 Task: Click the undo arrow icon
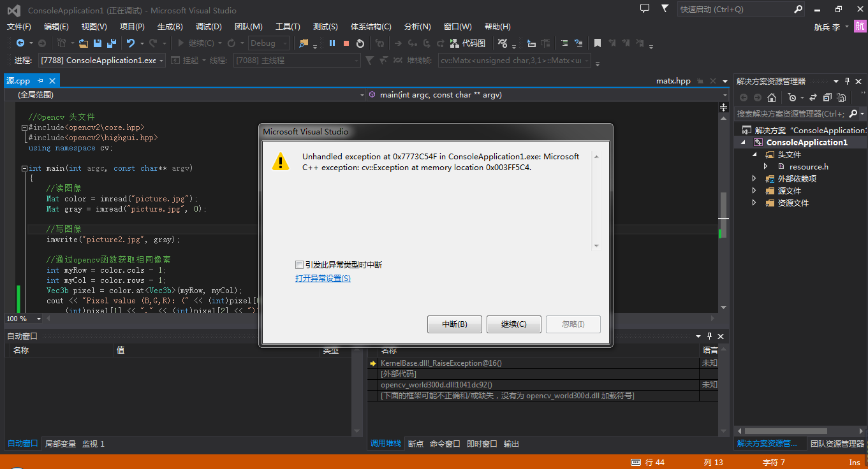(131, 43)
